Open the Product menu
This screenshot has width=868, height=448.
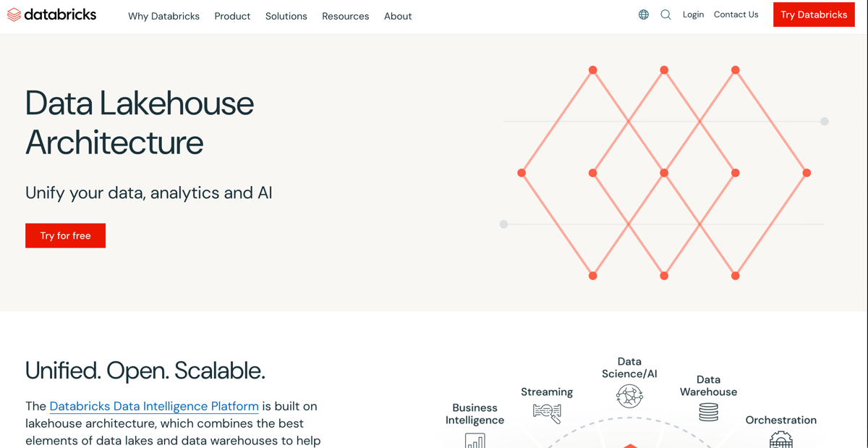pos(232,16)
